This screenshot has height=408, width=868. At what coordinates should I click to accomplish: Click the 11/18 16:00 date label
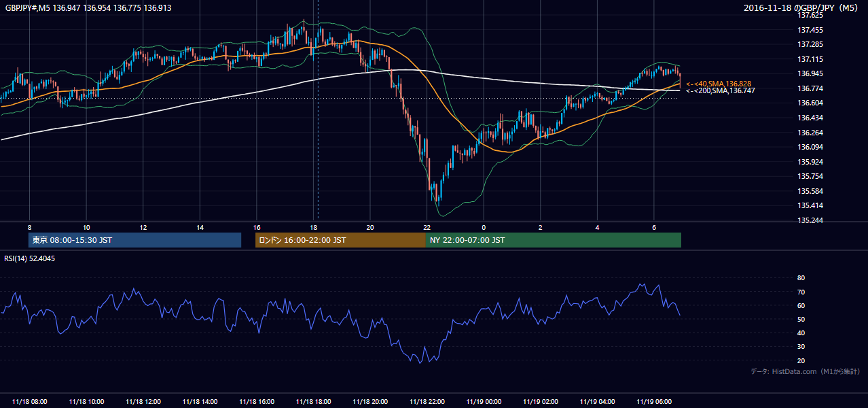click(x=257, y=402)
